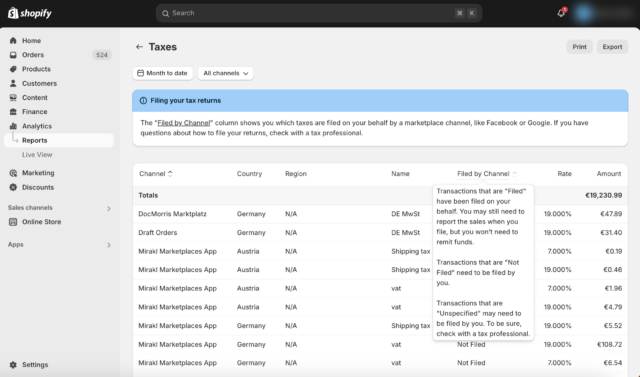Click the Rate column header

564,174
